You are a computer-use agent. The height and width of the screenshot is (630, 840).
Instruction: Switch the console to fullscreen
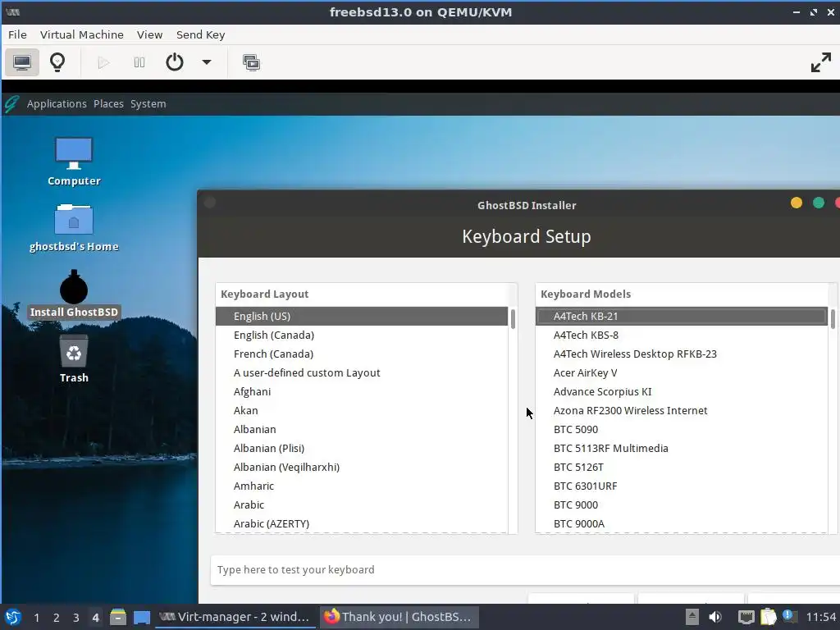coord(820,62)
